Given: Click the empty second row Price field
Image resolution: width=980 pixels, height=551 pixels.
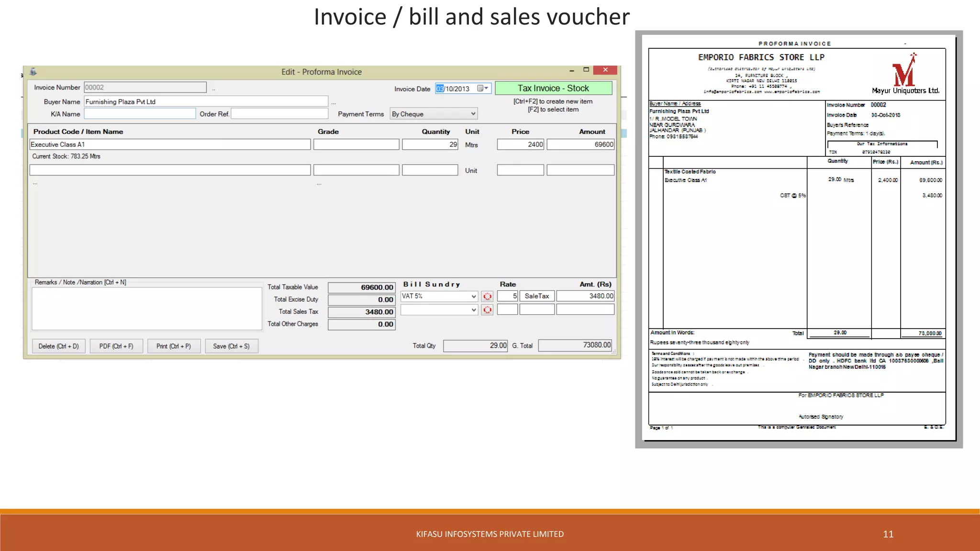Looking at the screenshot, I should (x=521, y=170).
